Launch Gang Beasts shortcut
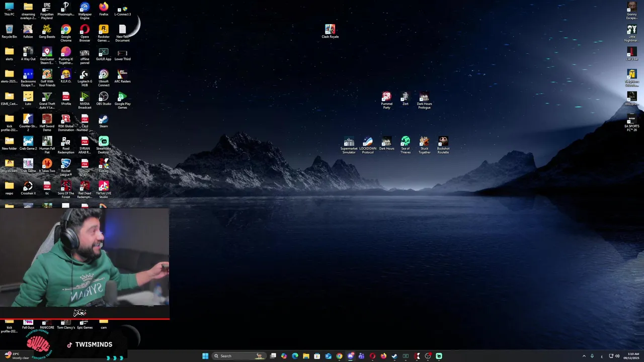644x362 pixels. tap(47, 32)
